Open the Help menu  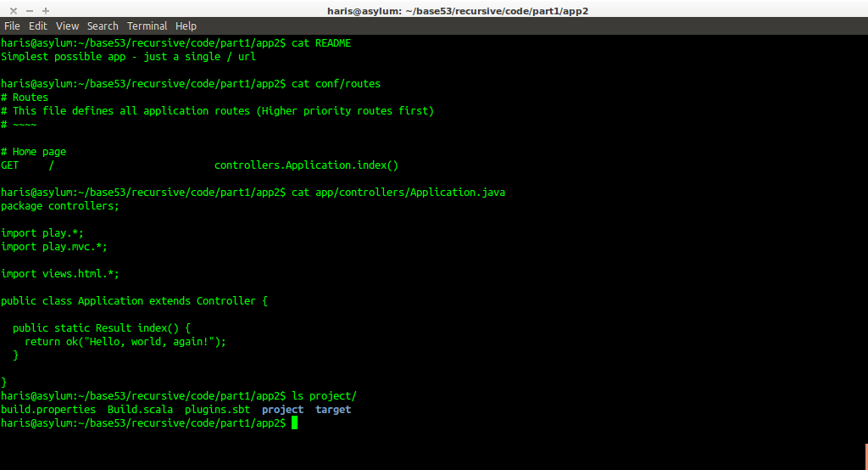click(x=186, y=26)
